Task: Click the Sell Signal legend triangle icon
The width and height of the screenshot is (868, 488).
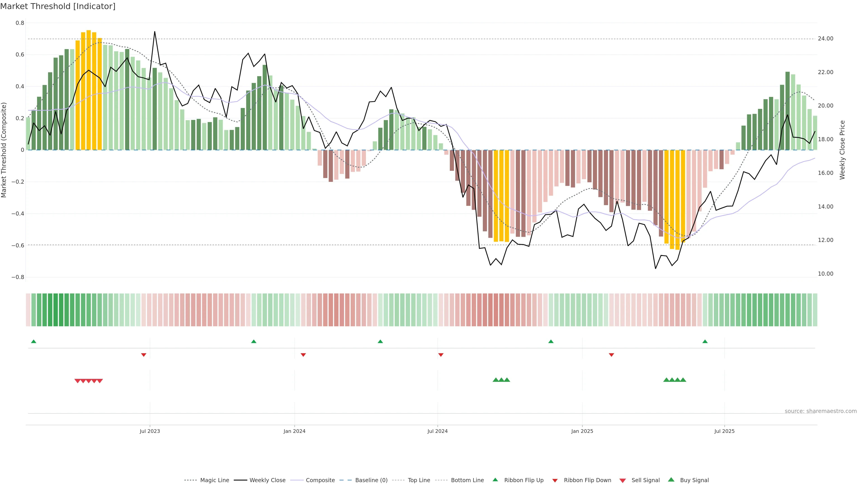Action: (x=622, y=481)
